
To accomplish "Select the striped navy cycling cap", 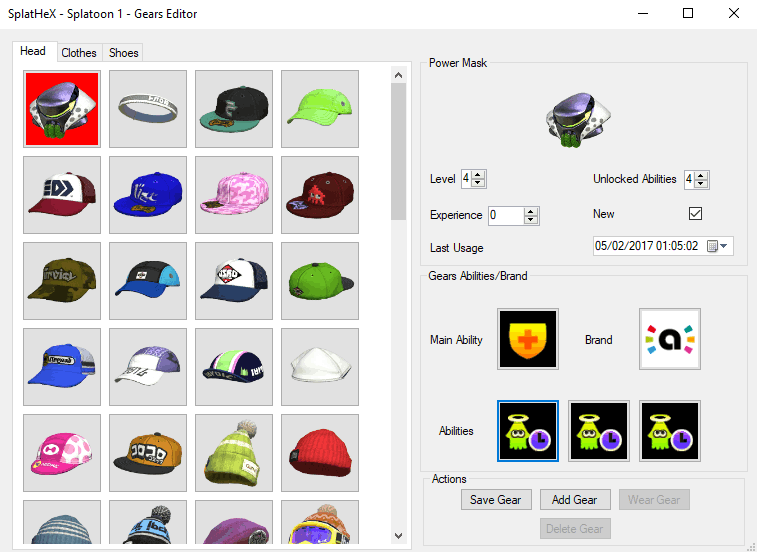I will (x=234, y=367).
